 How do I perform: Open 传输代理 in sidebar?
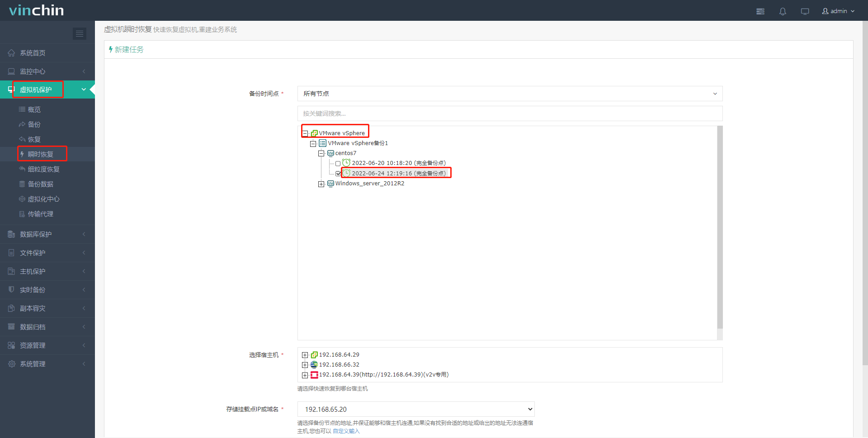41,214
